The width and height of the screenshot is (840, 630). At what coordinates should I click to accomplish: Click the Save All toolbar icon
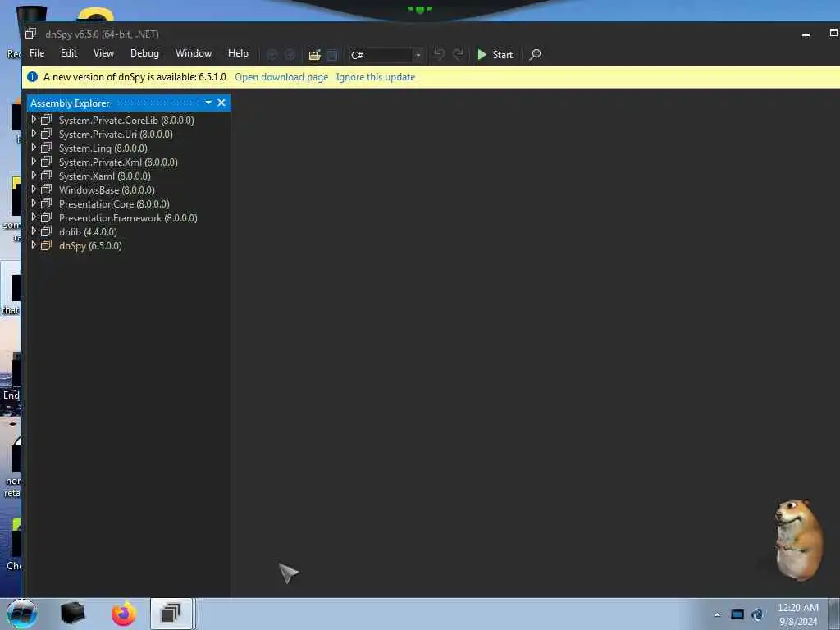coord(332,55)
